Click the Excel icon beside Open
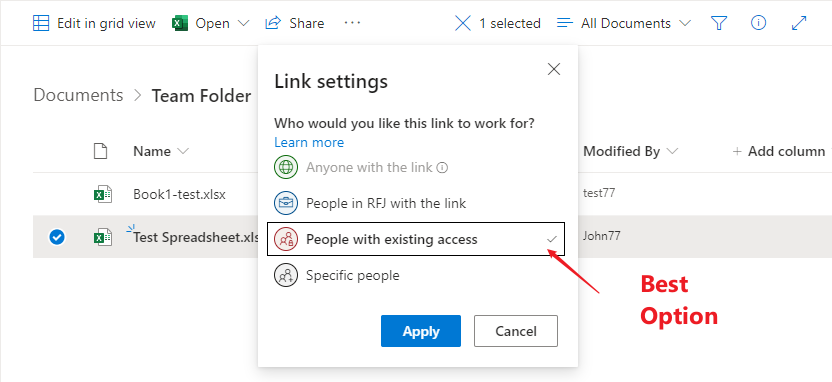 pos(180,23)
